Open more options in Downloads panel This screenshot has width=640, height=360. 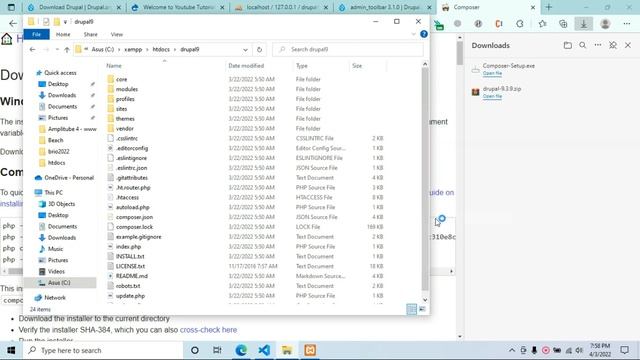coord(598,45)
